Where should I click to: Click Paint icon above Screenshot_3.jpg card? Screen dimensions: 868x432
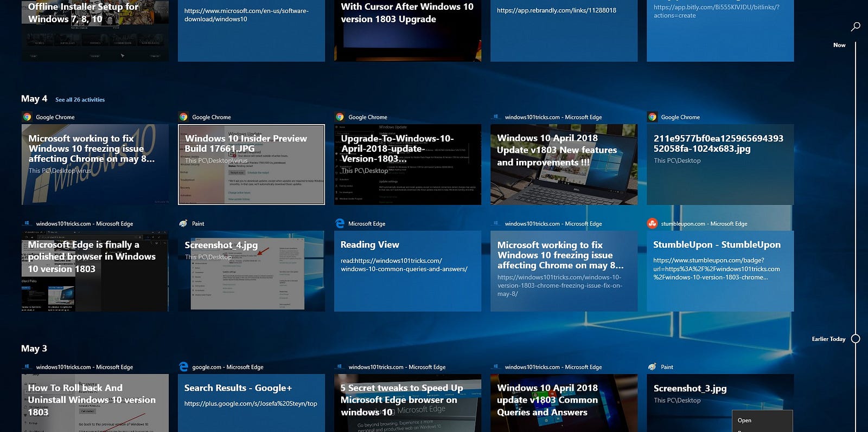[x=652, y=367]
